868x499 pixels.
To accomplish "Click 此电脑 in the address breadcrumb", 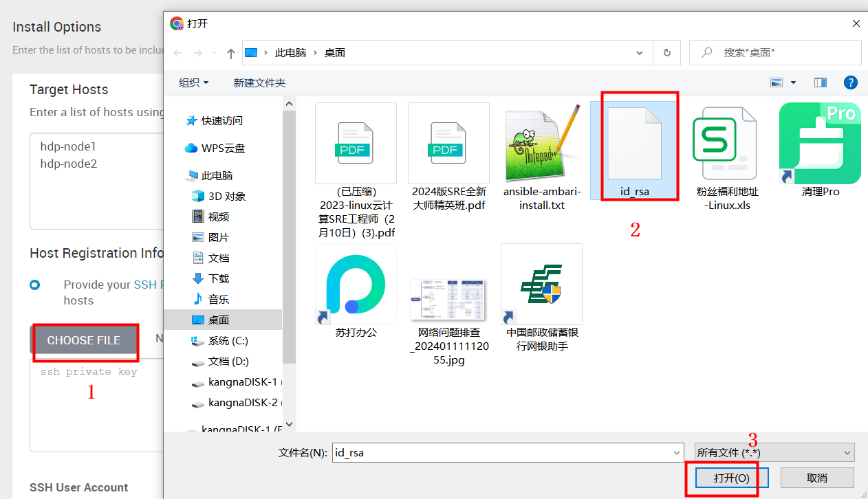I will [x=290, y=52].
